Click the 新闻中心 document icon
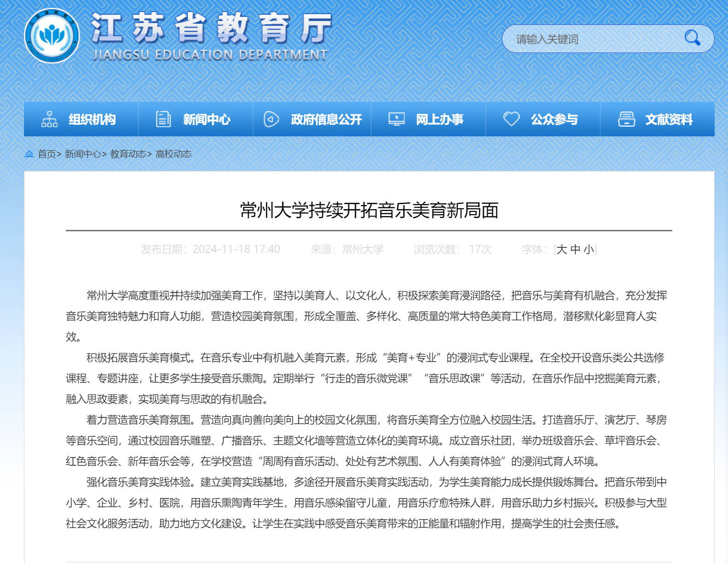The height and width of the screenshot is (563, 728). pos(163,119)
